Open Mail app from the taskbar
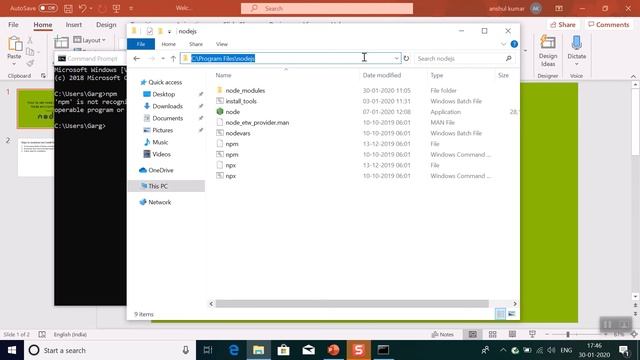The image size is (640, 360). tap(309, 350)
